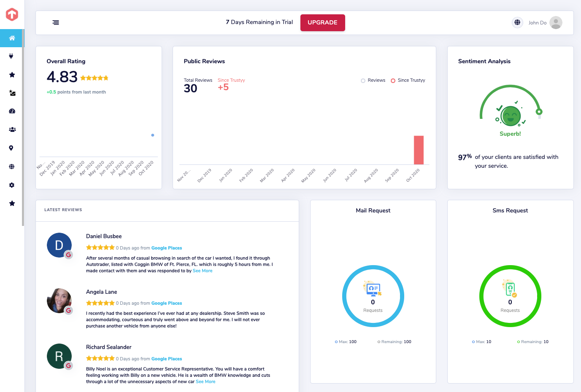Click the Angela Lane reviewer name
The image size is (581, 392).
[102, 292]
